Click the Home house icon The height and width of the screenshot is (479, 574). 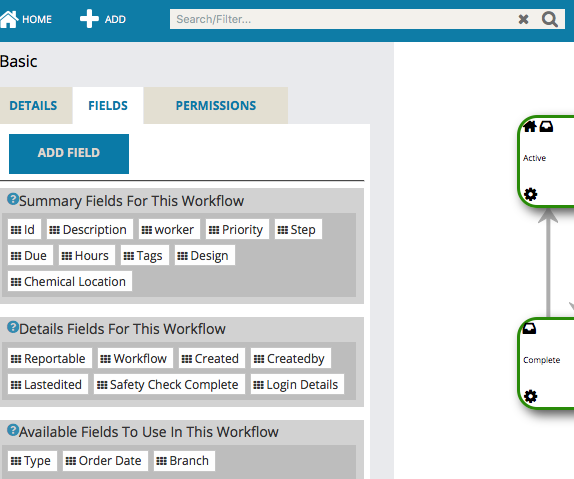(x=9, y=19)
